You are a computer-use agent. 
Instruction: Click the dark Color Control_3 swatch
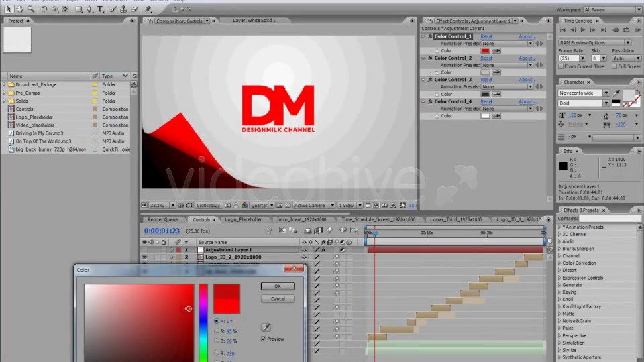click(x=485, y=94)
